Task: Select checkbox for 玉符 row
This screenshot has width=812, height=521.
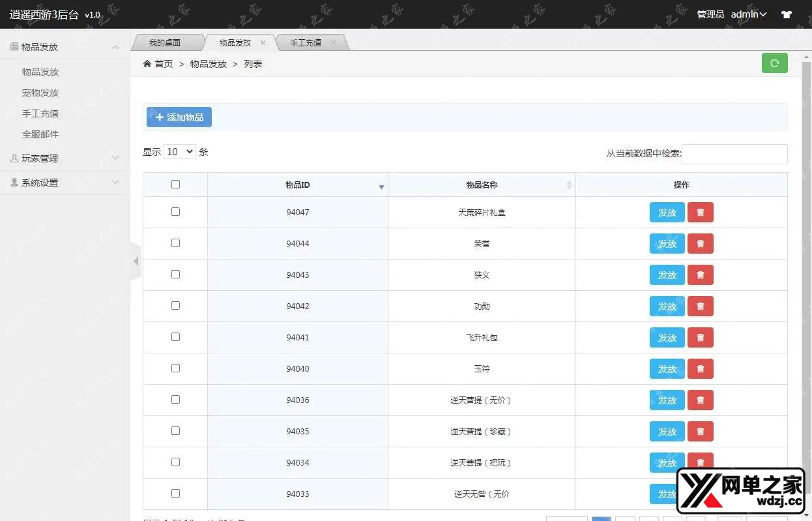Action: (175, 368)
